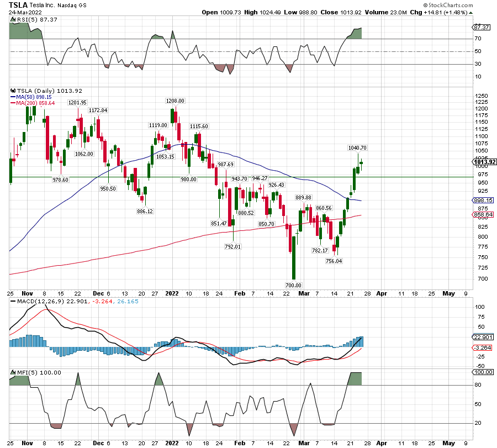Click the 1053.15 price label

pos(165,156)
